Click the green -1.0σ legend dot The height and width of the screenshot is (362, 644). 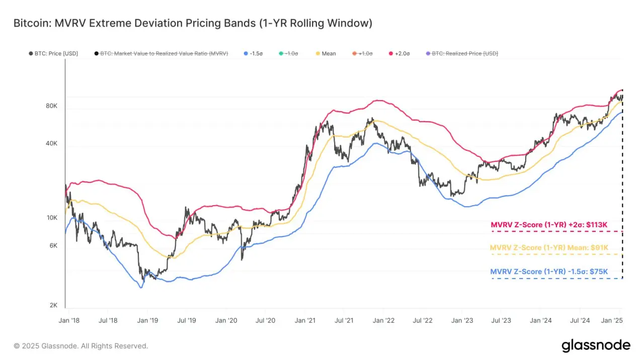click(x=282, y=53)
